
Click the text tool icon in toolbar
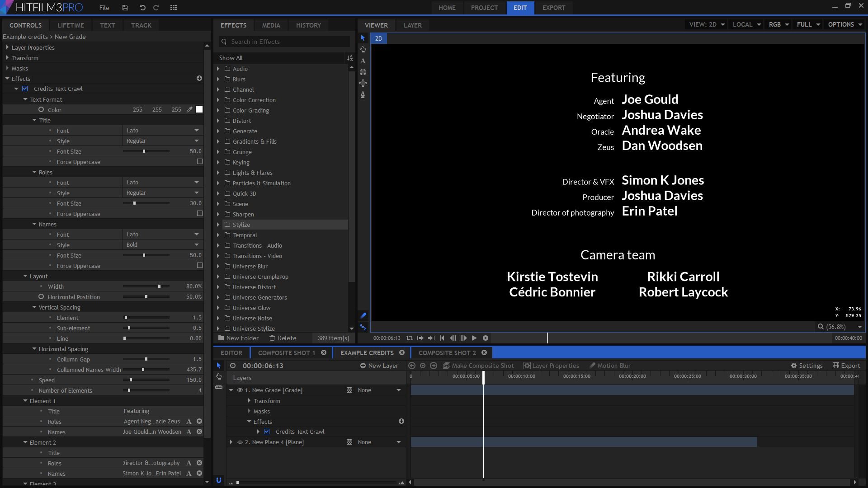363,61
